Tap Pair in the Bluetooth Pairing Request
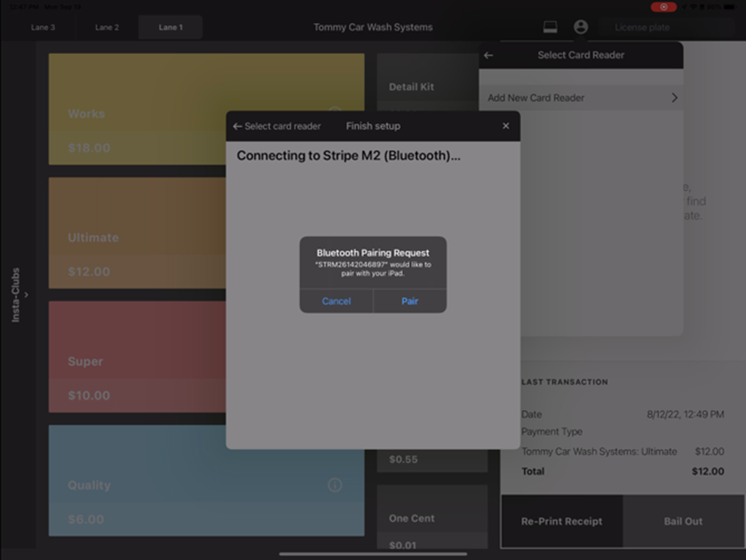The height and width of the screenshot is (560, 746). click(x=409, y=301)
